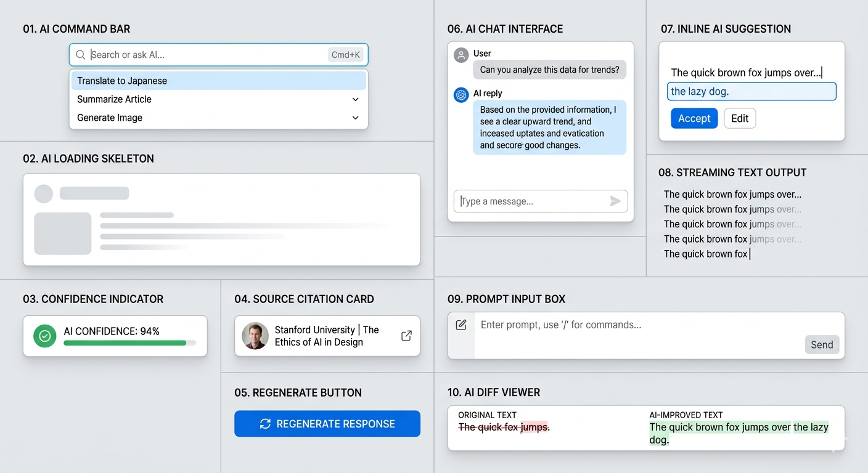
Task: Click the send arrow icon in chat
Action: [x=615, y=201]
